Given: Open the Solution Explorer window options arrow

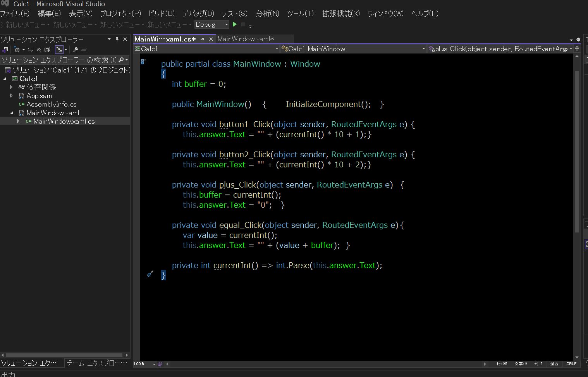Looking at the screenshot, I should click(109, 39).
